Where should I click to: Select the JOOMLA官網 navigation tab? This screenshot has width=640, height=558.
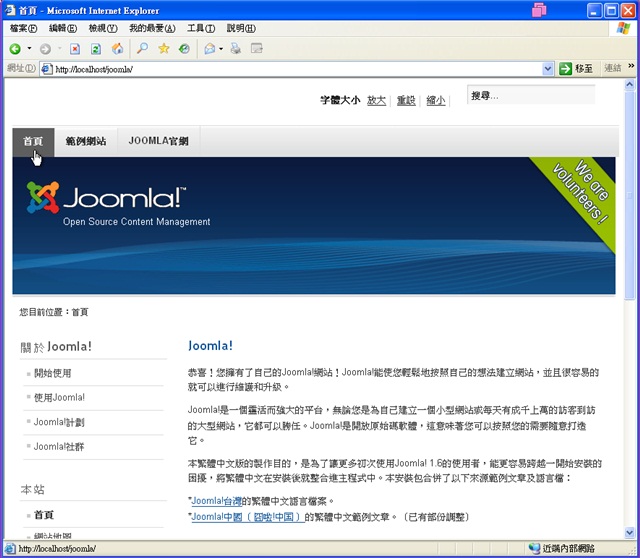[158, 142]
